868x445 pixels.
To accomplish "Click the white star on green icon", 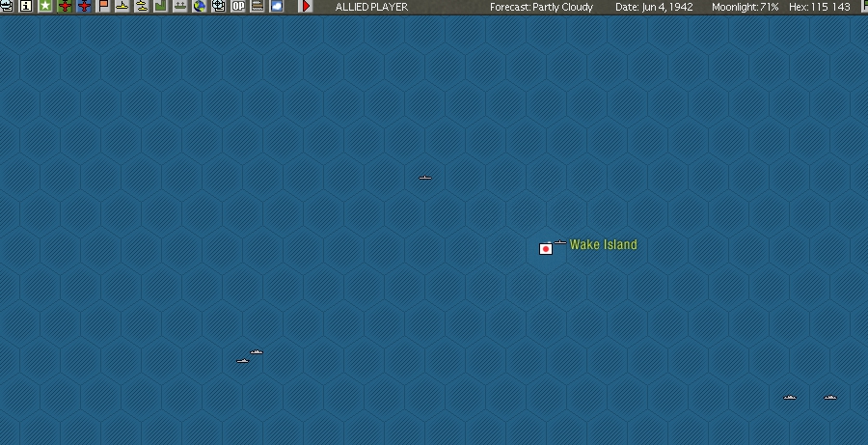I will [44, 6].
